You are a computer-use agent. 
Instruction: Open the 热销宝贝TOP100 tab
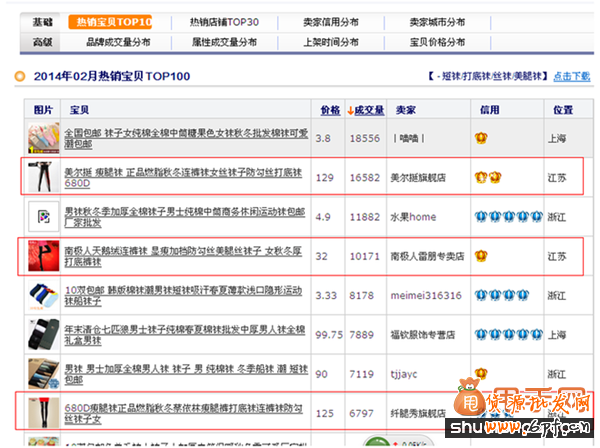(x=112, y=21)
